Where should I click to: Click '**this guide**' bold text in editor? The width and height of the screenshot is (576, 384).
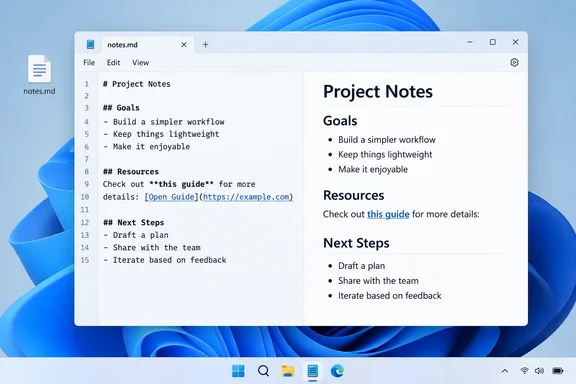pyautogui.click(x=181, y=184)
